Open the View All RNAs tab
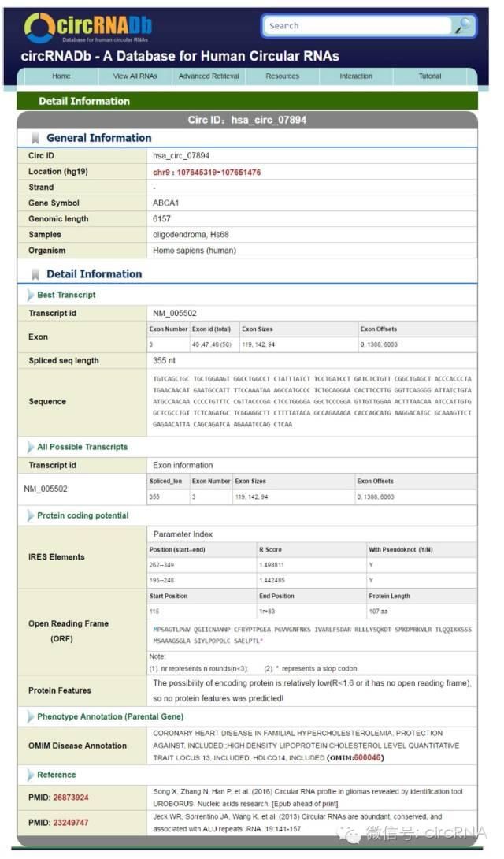Screen dimensions: 504x859 pos(135,76)
